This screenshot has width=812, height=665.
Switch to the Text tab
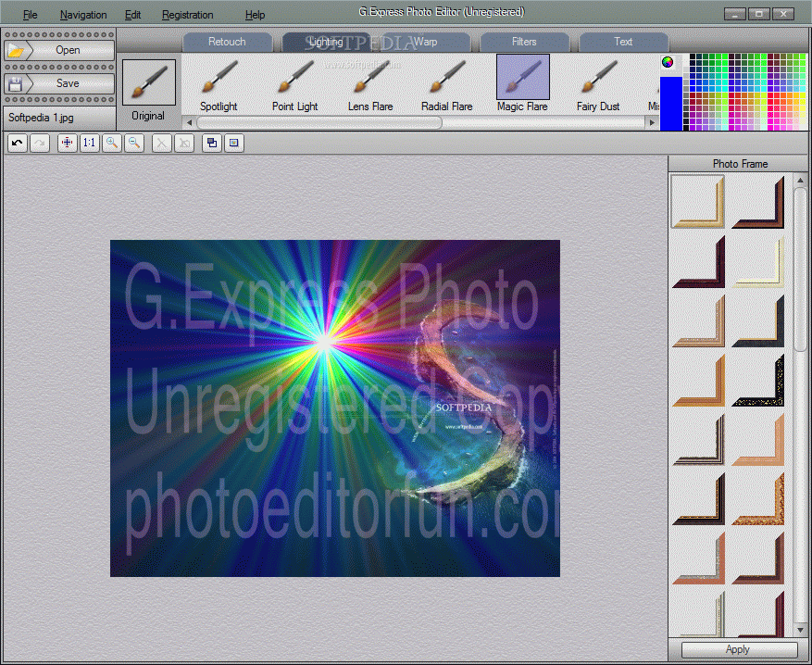tap(623, 42)
